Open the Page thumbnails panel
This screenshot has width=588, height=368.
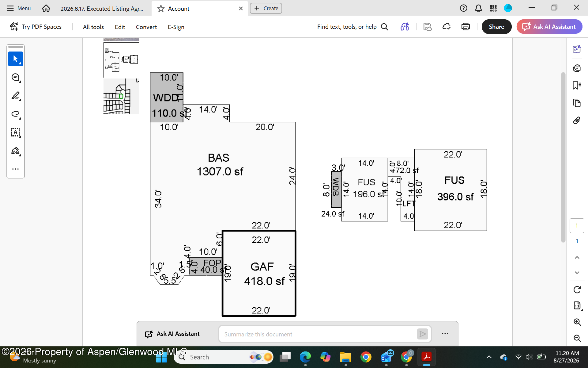point(577,103)
